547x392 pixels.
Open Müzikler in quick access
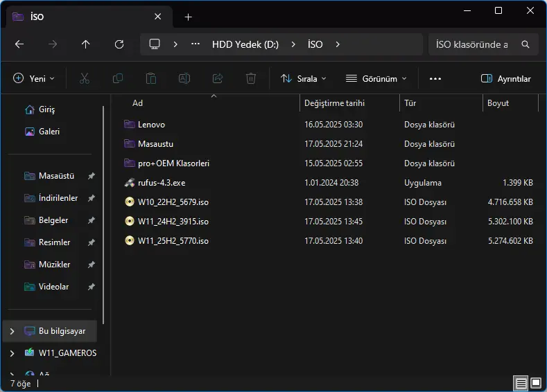point(47,265)
